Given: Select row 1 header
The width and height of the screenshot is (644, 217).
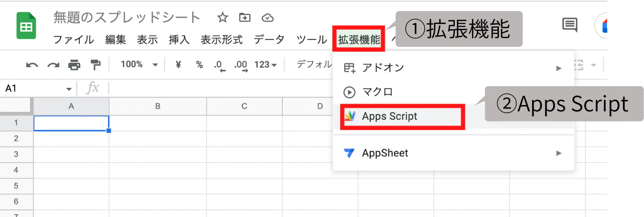Looking at the screenshot, I should (16, 123).
